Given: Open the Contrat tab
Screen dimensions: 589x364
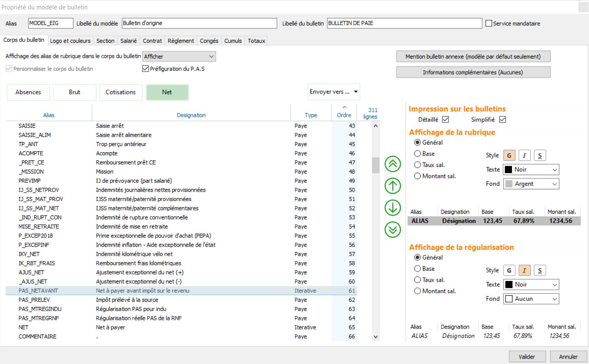Looking at the screenshot, I should (152, 41).
